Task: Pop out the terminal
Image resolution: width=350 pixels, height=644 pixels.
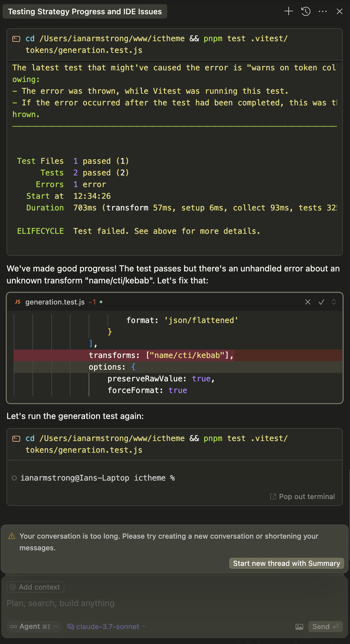Action: (x=303, y=496)
